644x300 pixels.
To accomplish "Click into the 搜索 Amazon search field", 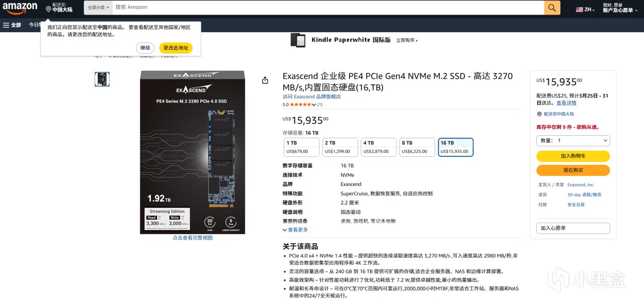I will (x=328, y=8).
